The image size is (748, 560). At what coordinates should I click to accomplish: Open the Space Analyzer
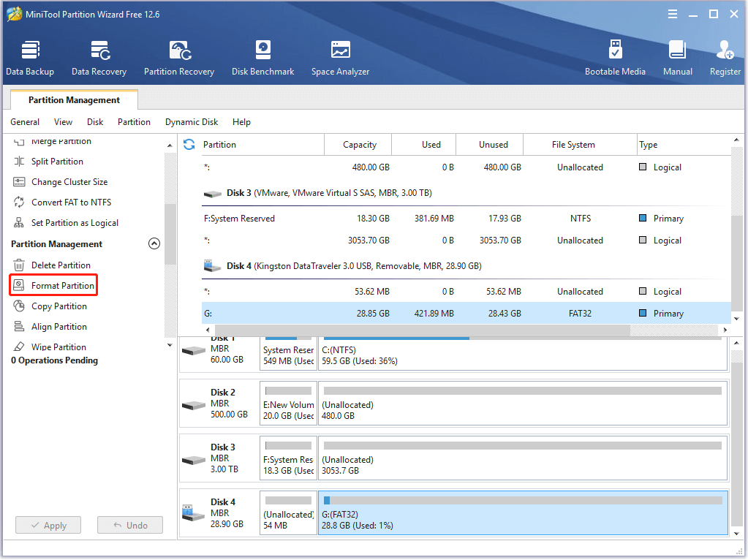[x=340, y=58]
